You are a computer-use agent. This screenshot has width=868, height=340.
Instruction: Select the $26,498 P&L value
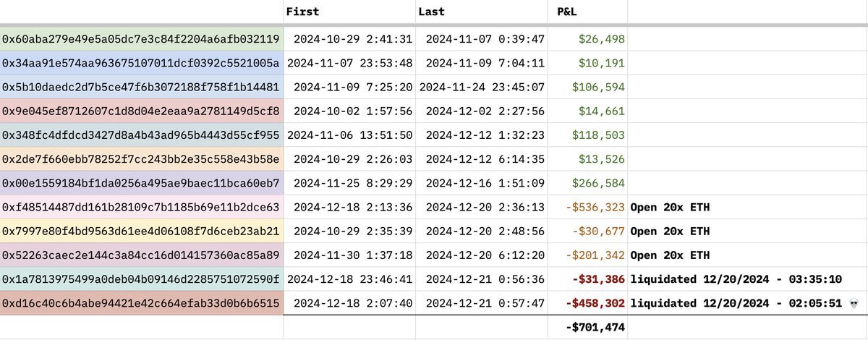click(x=602, y=39)
